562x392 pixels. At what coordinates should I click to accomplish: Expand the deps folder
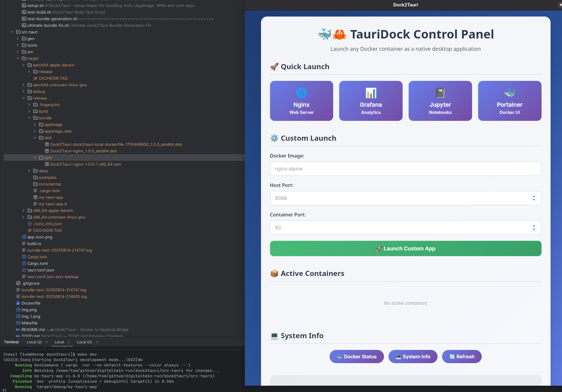pyautogui.click(x=29, y=171)
